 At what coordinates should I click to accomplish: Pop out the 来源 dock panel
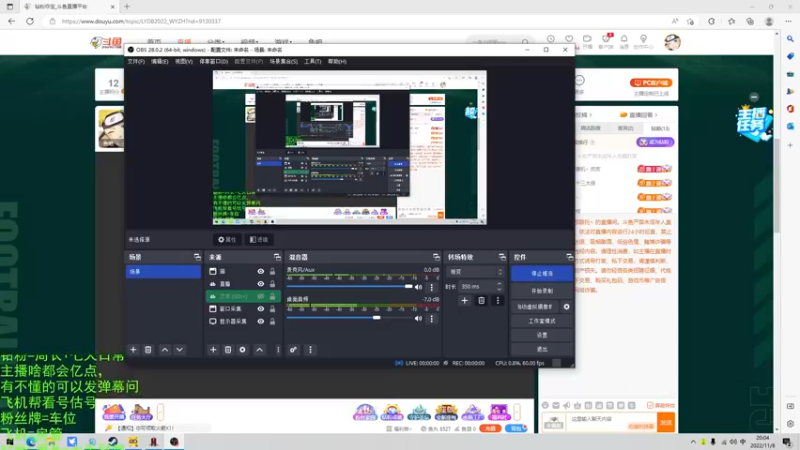(x=277, y=257)
